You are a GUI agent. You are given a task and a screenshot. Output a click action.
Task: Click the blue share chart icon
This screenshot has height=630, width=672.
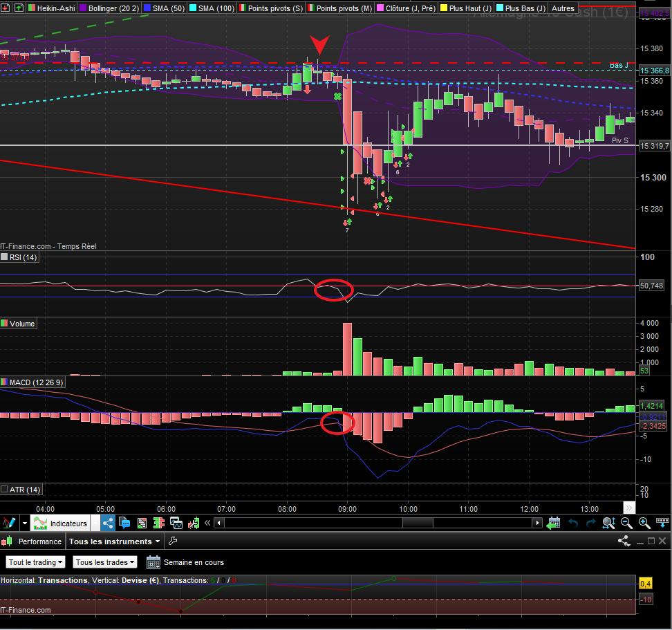[x=108, y=523]
